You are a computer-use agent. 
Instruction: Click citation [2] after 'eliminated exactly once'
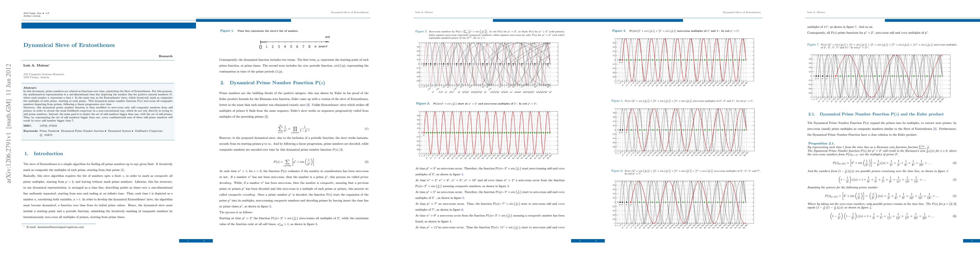(308, 105)
